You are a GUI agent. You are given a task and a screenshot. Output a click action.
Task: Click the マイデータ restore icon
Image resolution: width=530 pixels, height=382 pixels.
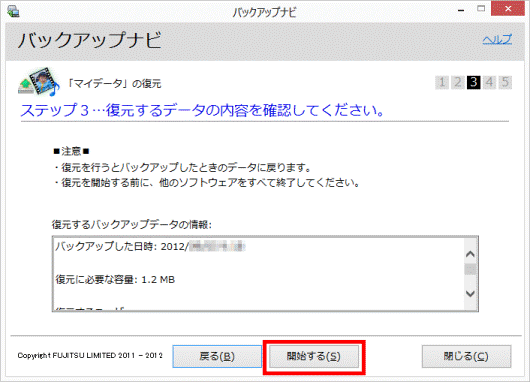click(38, 81)
